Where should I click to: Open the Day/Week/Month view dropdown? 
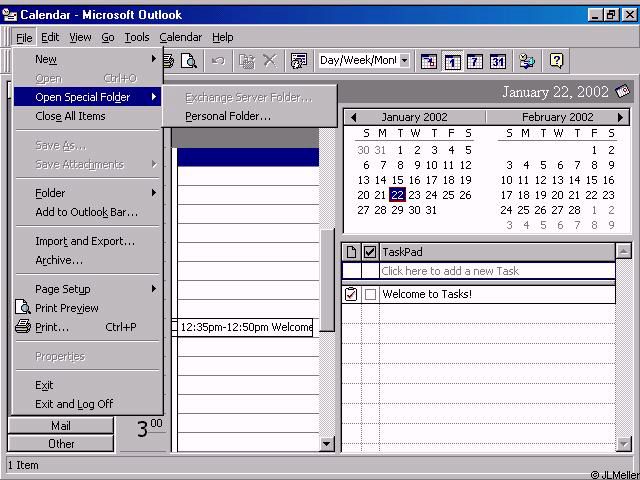click(x=404, y=61)
